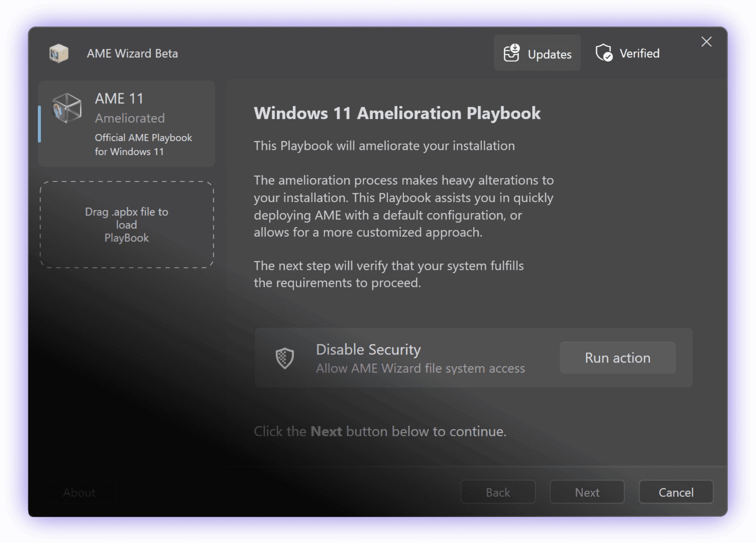Close the AME Wizard window
Image resolution: width=756 pixels, height=543 pixels.
point(706,42)
